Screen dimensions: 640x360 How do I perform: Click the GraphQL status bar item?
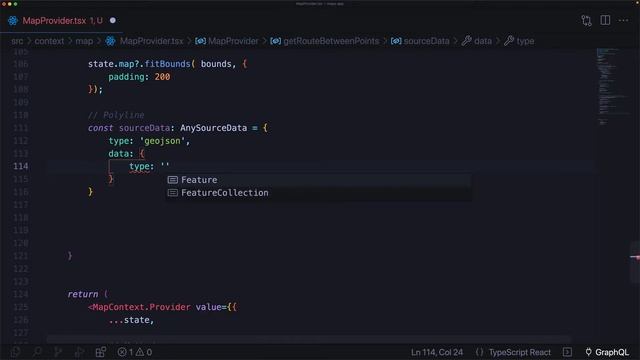(607, 352)
